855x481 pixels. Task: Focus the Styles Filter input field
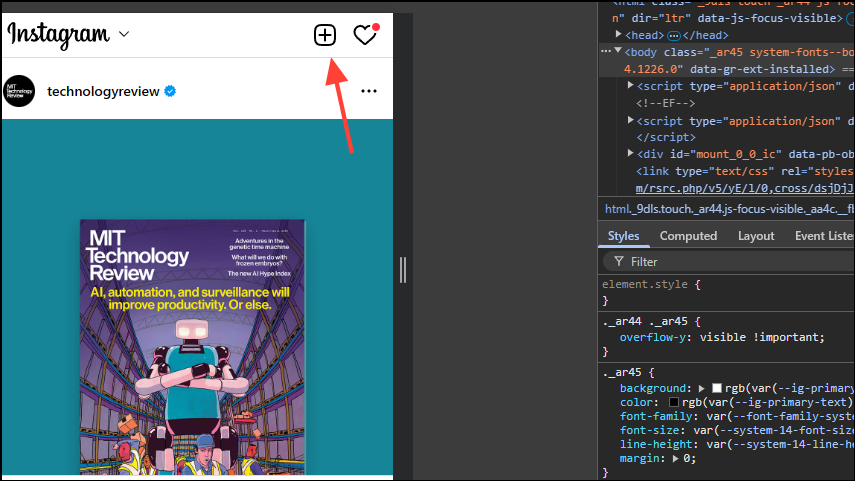[731, 262]
